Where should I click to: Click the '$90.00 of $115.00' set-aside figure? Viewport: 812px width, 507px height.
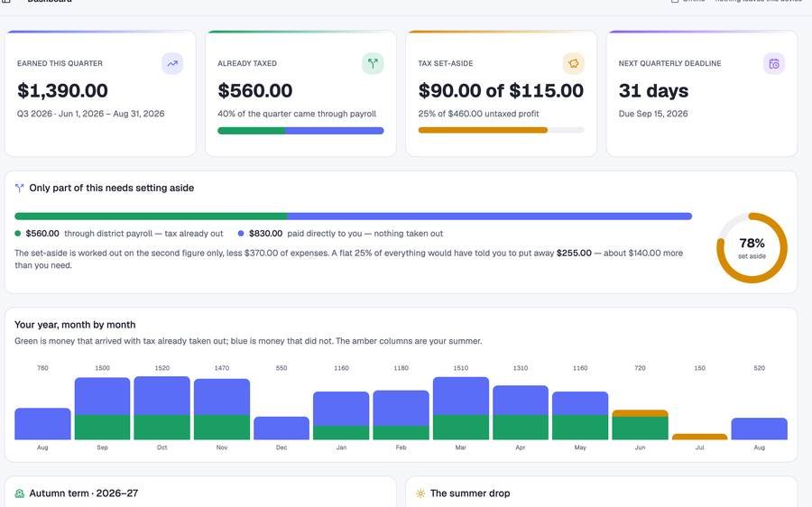pyautogui.click(x=501, y=90)
